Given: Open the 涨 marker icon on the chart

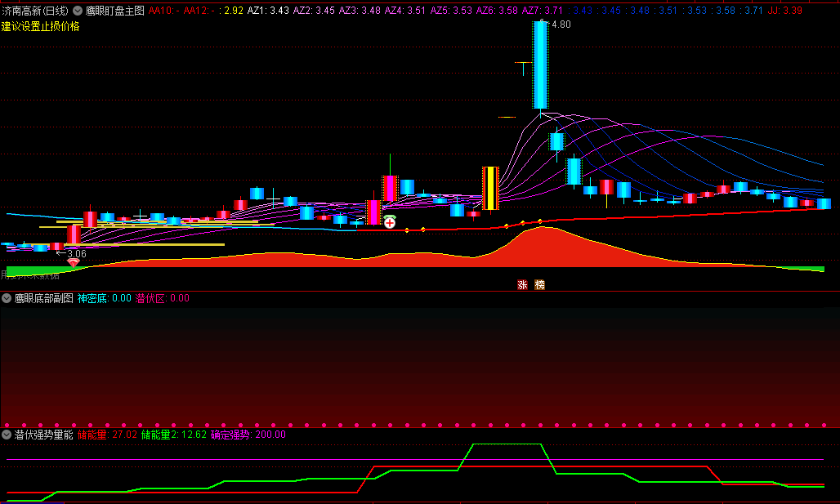Looking at the screenshot, I should (x=522, y=285).
